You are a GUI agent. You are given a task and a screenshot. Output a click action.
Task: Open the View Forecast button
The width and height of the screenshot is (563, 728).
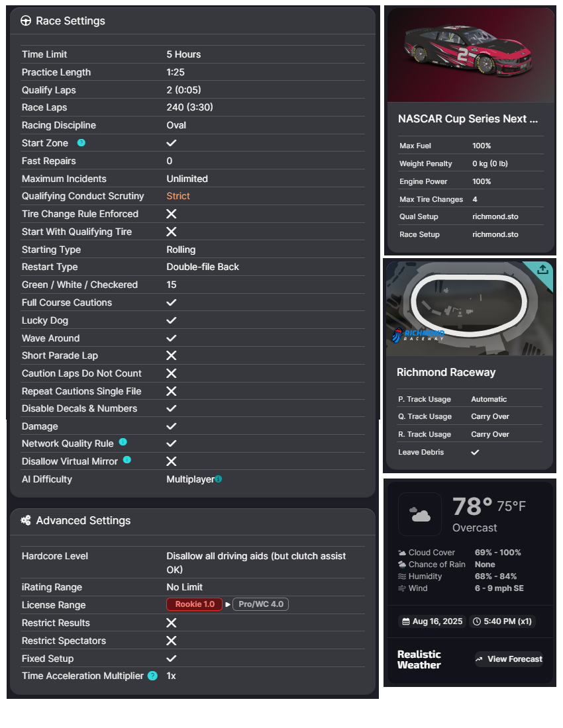(509, 659)
